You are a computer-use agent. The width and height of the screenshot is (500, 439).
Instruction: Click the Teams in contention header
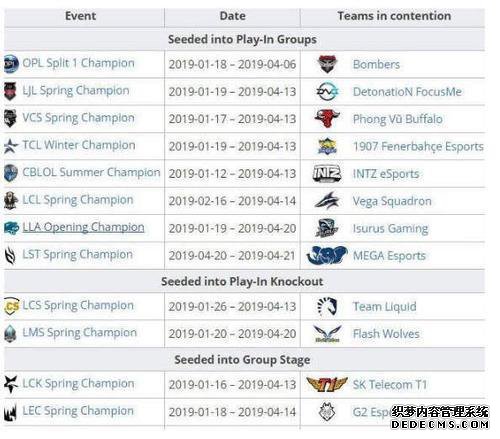pos(394,16)
